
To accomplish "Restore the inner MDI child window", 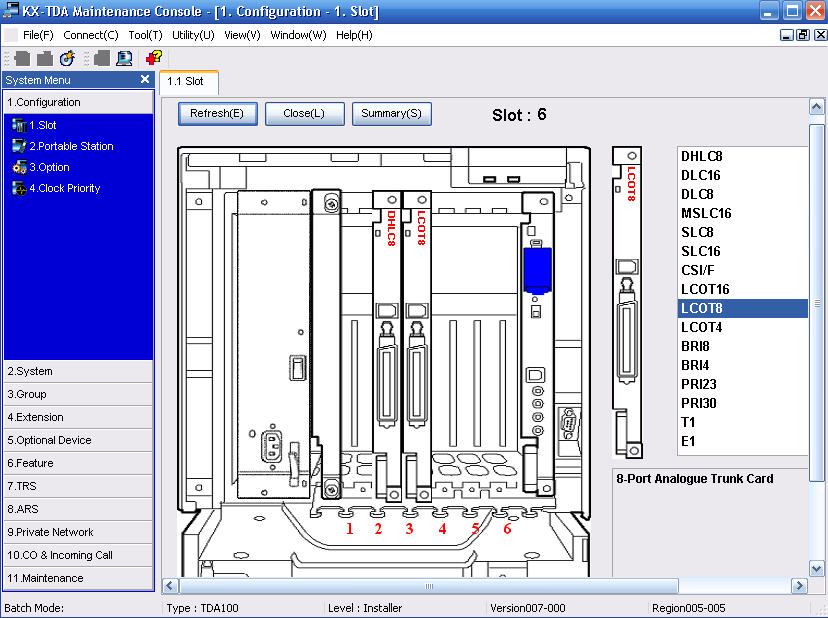I will tap(803, 35).
